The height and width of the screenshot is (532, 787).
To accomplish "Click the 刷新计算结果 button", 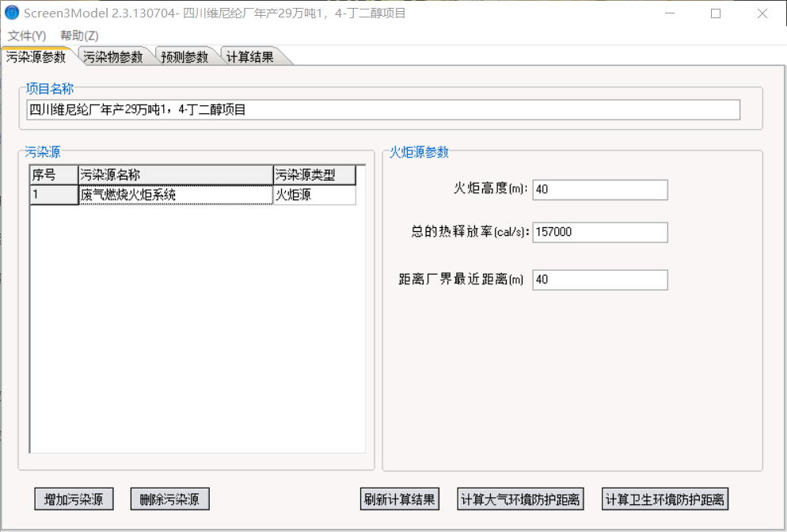I will point(400,499).
